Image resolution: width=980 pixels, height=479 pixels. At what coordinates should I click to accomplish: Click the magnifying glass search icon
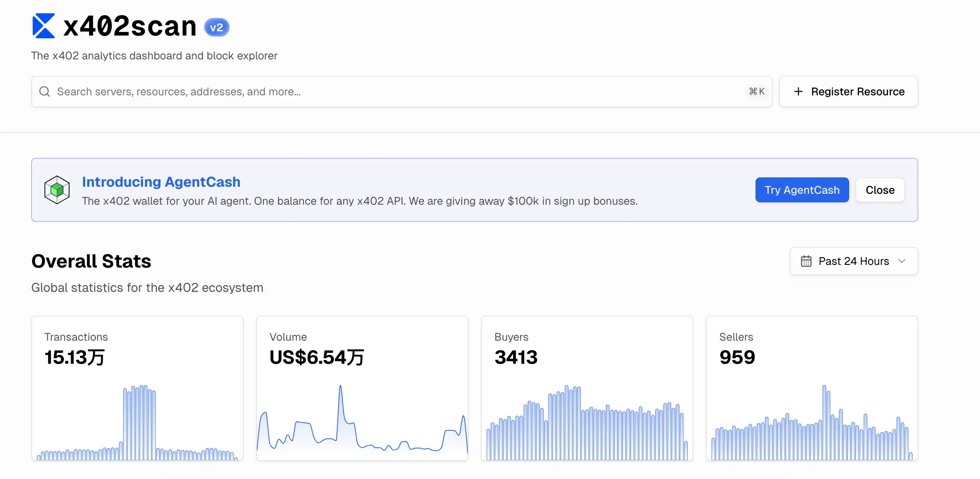point(45,91)
